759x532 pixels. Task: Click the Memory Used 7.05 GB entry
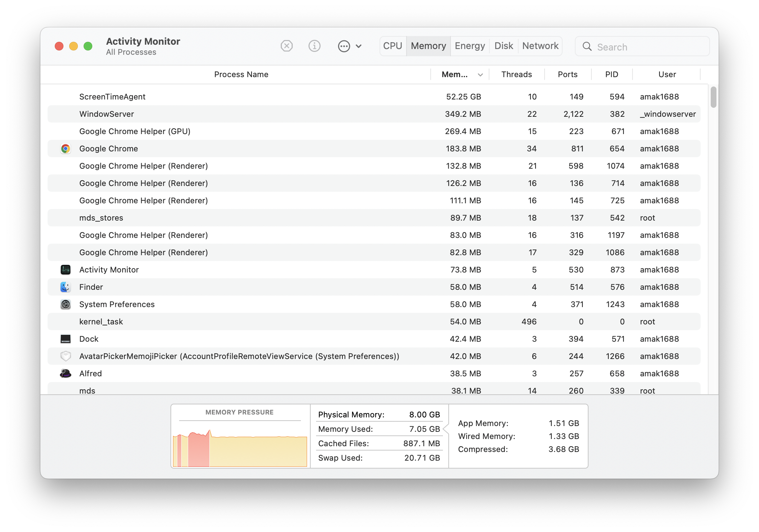379,429
